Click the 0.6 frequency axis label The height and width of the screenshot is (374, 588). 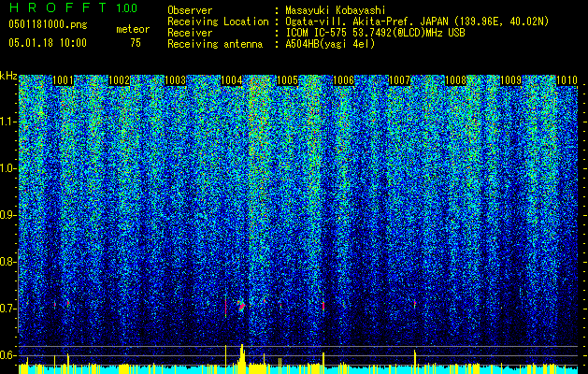pyautogui.click(x=7, y=355)
